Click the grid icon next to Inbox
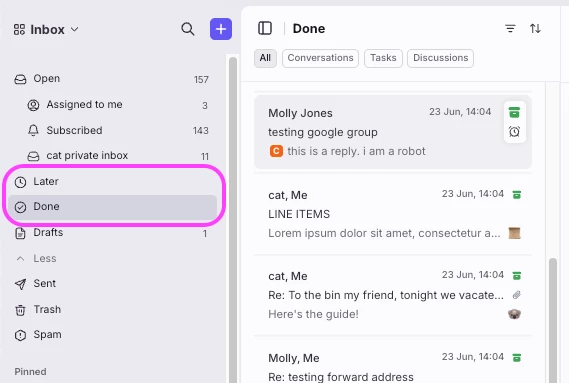Viewport: 569px width, 383px height. pyautogui.click(x=19, y=29)
